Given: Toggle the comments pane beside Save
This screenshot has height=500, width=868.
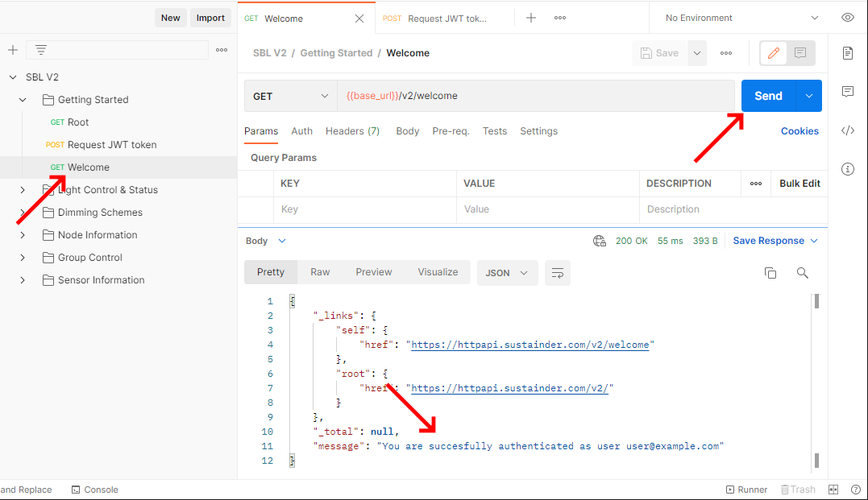Looking at the screenshot, I should (x=799, y=52).
